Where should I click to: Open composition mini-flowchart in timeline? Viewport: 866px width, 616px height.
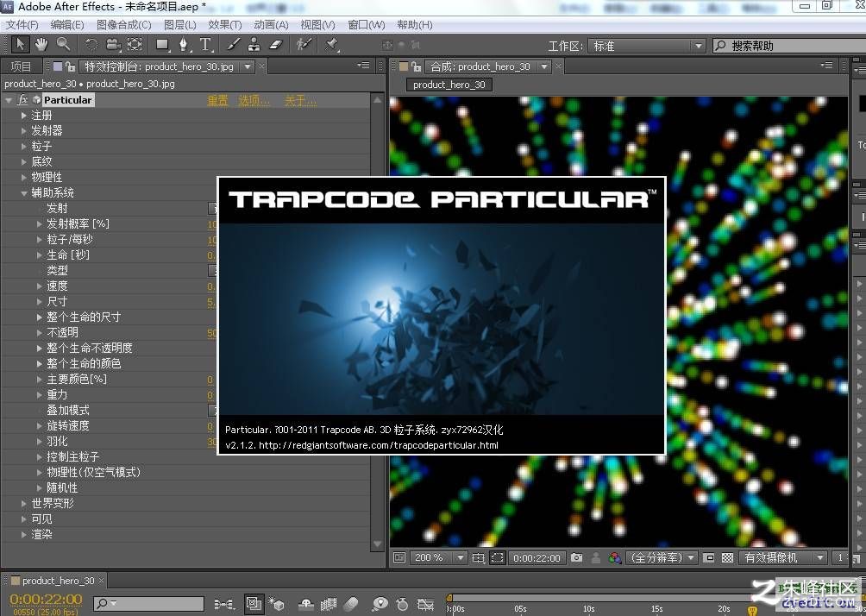[223, 605]
